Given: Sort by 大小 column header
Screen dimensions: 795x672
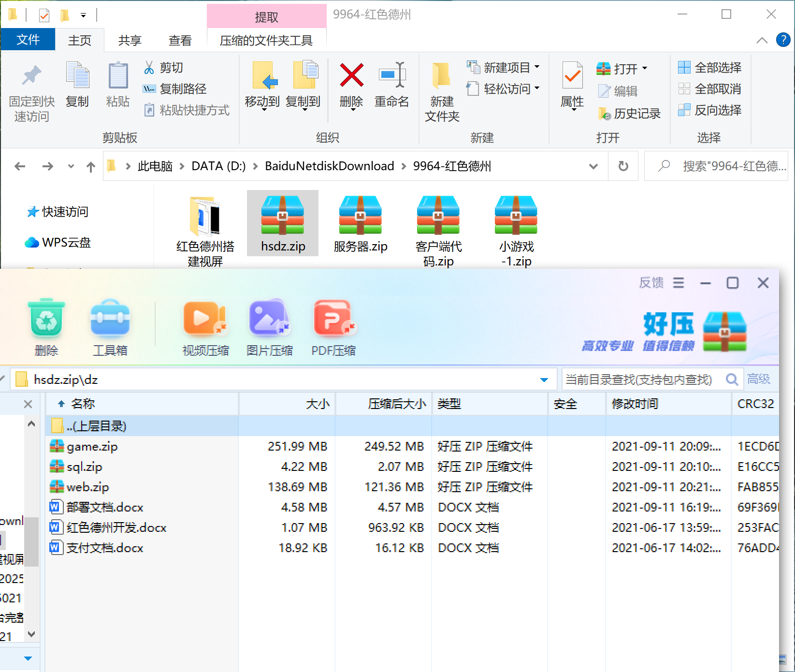Looking at the screenshot, I should point(287,404).
